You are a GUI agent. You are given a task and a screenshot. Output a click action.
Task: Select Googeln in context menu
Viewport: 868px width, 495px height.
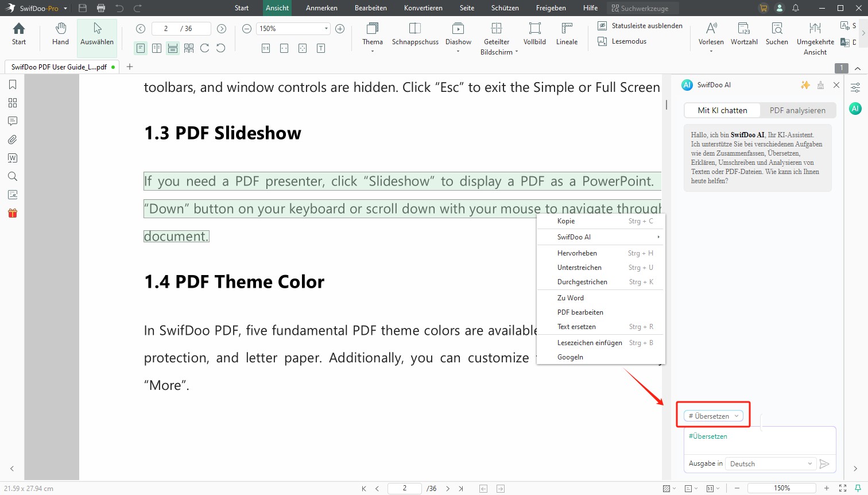[x=600, y=357]
